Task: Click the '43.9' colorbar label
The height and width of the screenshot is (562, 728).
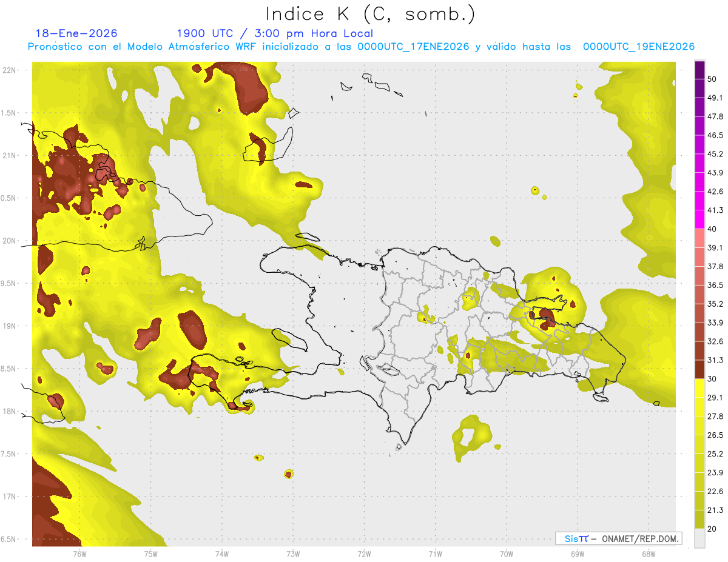Action: (x=715, y=173)
